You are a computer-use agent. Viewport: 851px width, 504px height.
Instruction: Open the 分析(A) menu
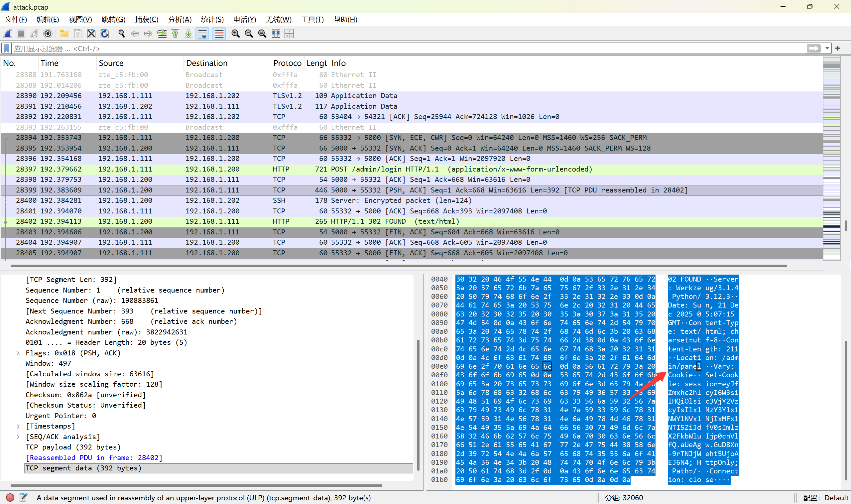tap(180, 20)
